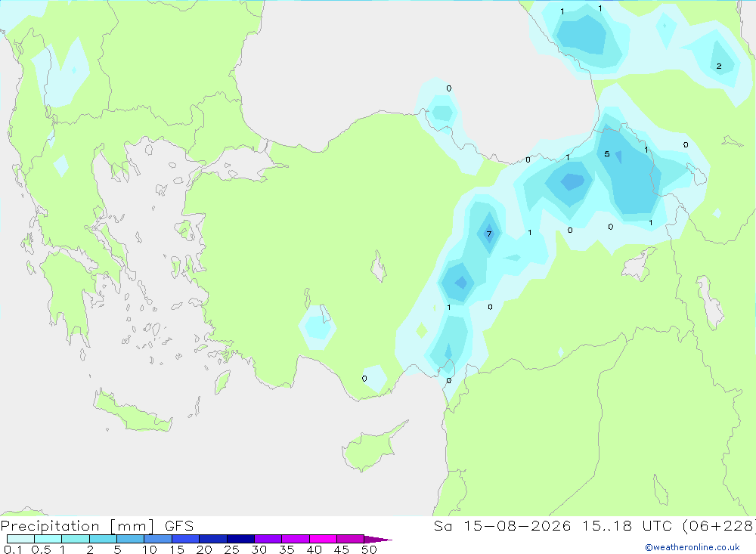This screenshot has height=554, width=756.
Task: Click the 0.5–1 mm legend color swatch
Action: click(x=48, y=539)
